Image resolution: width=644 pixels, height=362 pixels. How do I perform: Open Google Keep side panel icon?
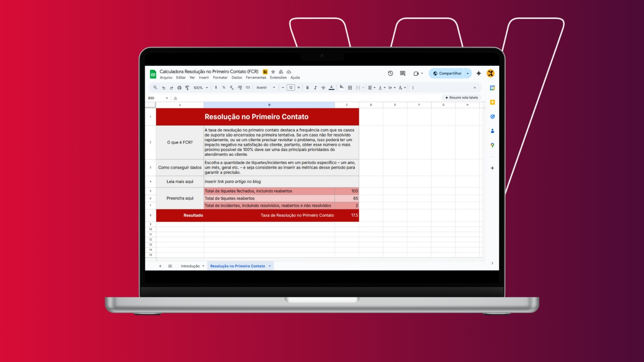492,102
